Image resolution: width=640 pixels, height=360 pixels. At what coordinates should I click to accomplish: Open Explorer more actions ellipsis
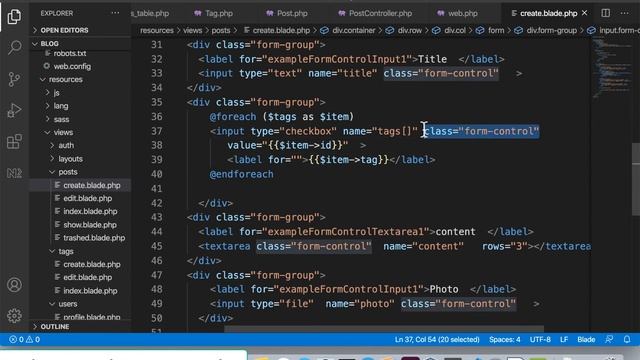(x=116, y=13)
